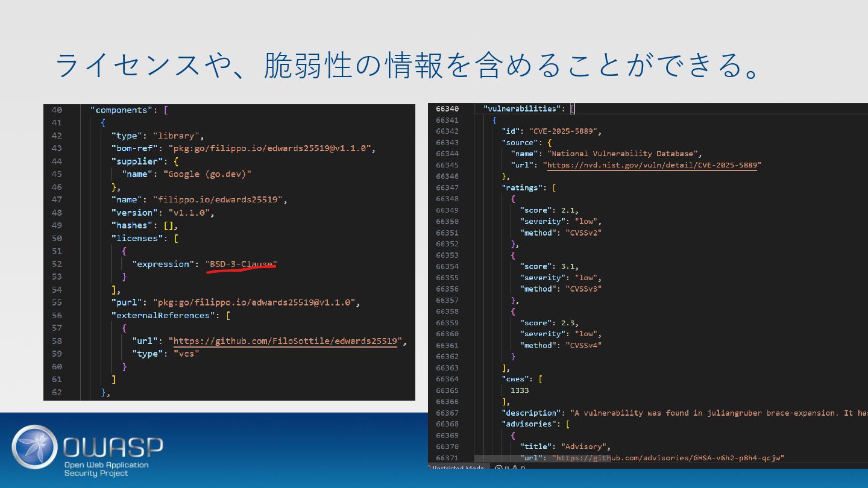This screenshot has width=868, height=488.
Task: Click the "description" text on line 66367
Action: [719, 413]
